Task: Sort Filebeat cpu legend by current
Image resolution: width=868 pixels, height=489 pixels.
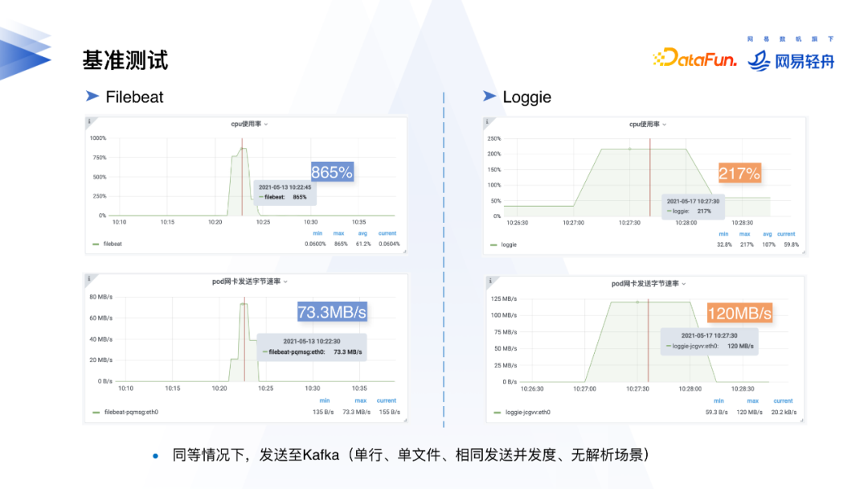Action: click(x=387, y=233)
